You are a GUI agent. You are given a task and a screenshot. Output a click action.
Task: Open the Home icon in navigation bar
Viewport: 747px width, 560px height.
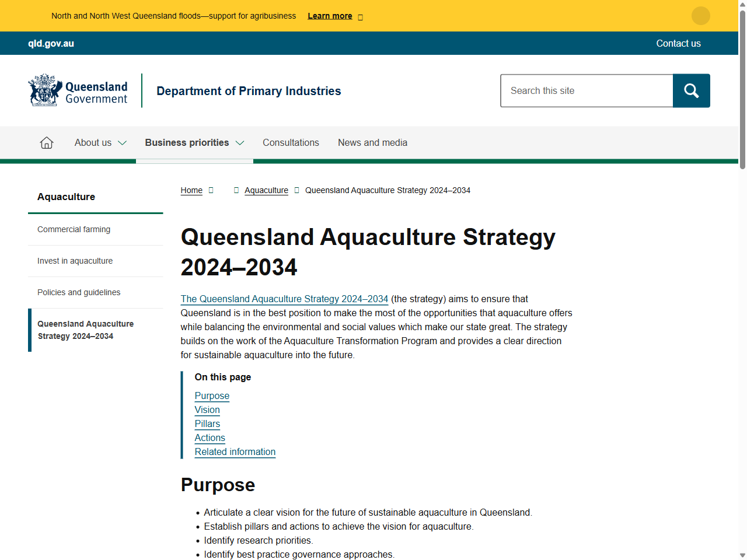tap(46, 142)
